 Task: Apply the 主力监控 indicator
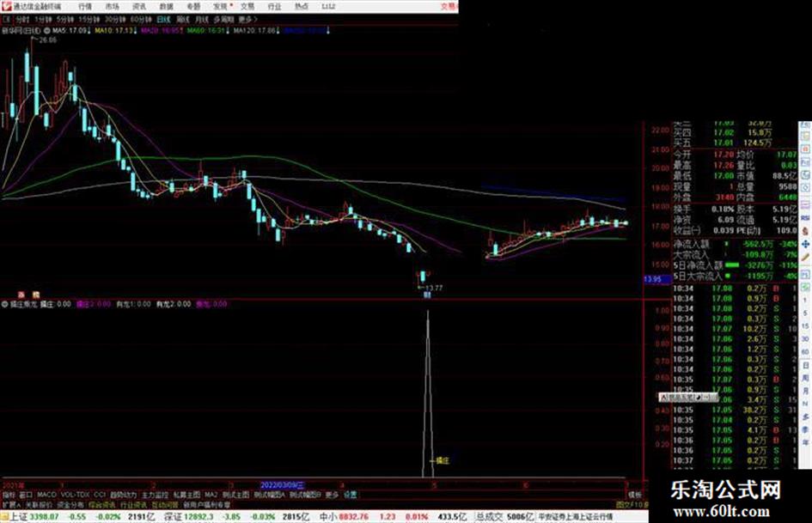point(155,495)
